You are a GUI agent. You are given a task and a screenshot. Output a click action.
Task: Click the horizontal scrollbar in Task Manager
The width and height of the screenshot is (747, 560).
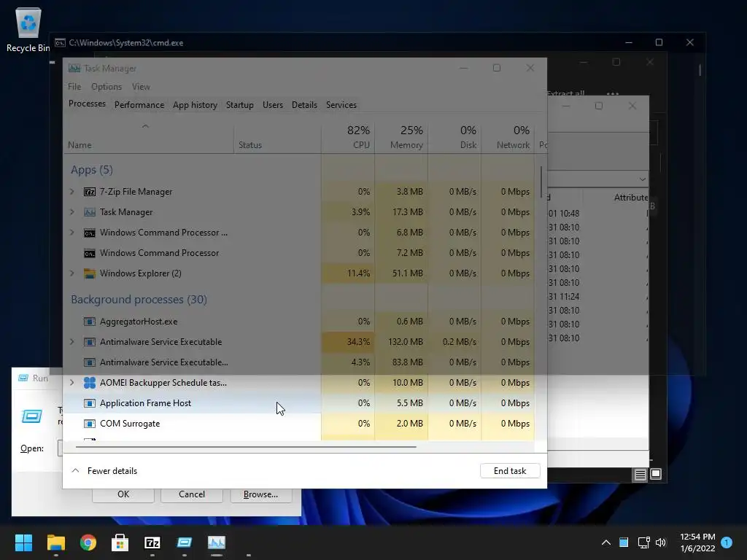[x=246, y=447]
